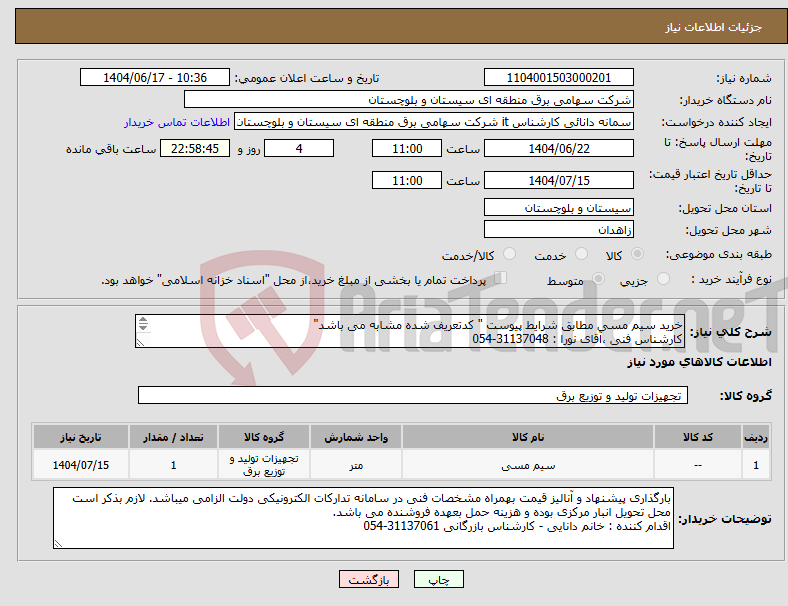
Task: Click the سیم مسی item name cell
Action: pos(528,465)
